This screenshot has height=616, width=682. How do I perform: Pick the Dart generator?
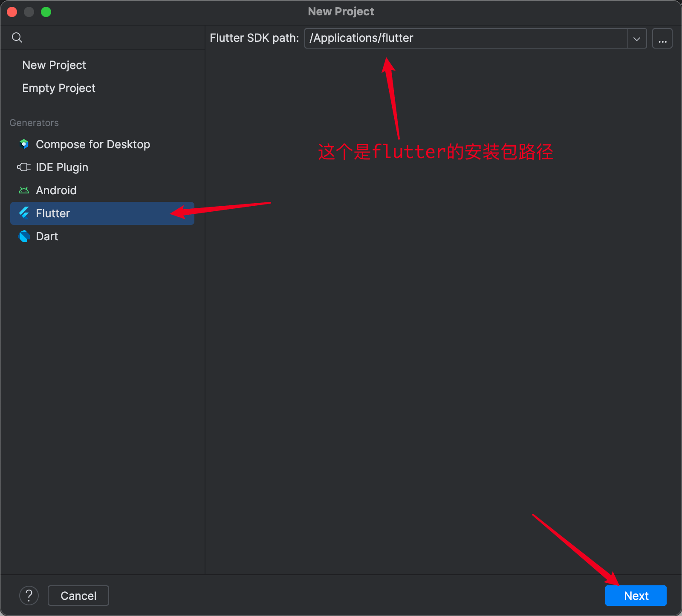point(47,236)
